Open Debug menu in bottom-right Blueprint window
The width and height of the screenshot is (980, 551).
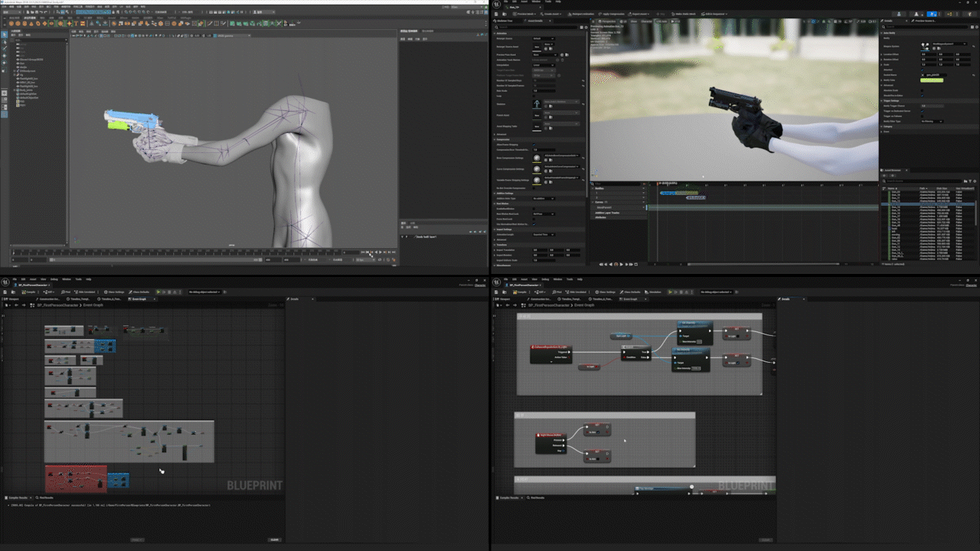545,279
